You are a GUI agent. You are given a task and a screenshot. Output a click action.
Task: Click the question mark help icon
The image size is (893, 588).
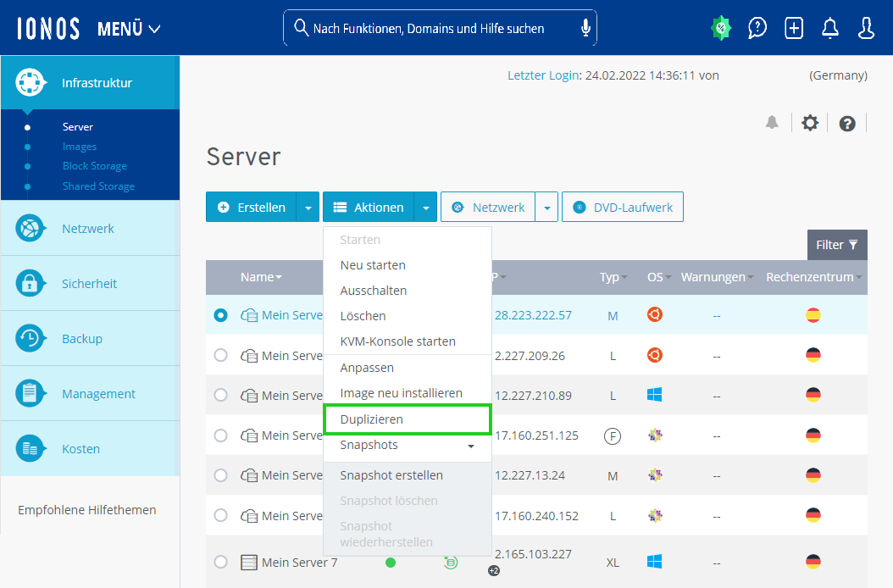coord(847,123)
